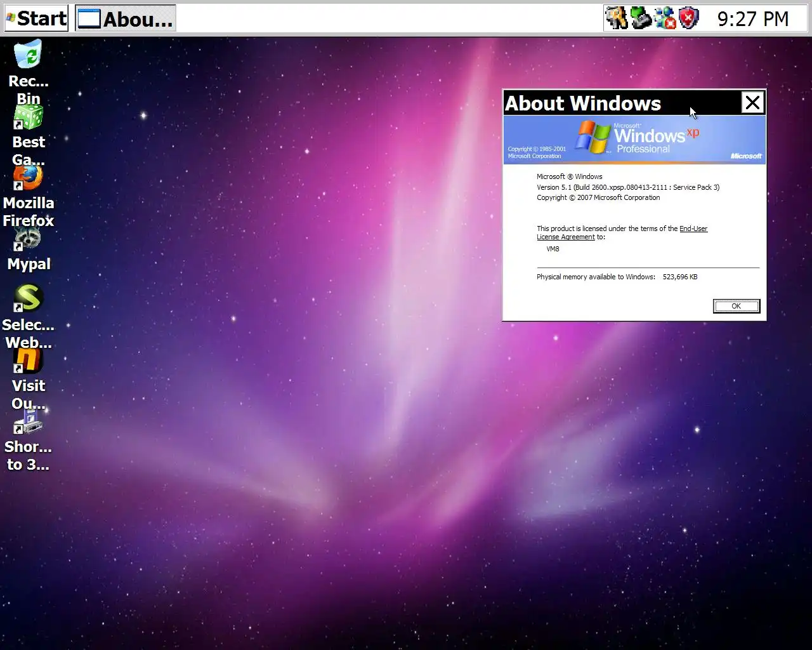
Task: Close the About Windows dialog
Action: click(x=752, y=103)
